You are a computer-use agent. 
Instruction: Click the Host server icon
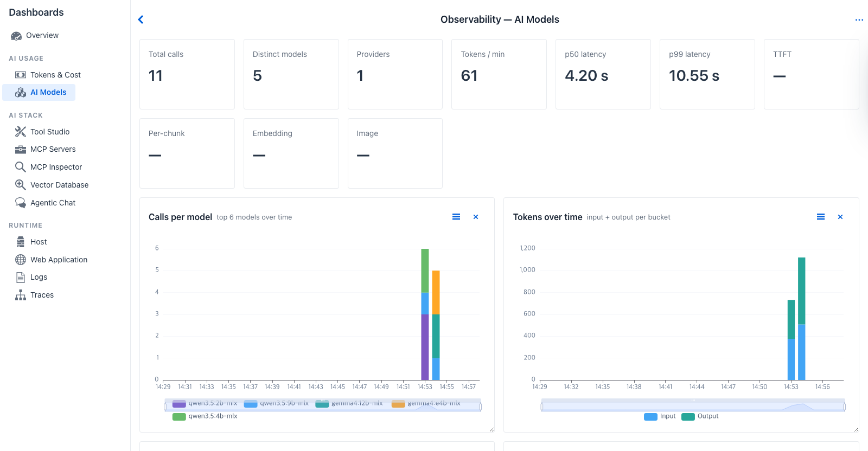pos(21,242)
